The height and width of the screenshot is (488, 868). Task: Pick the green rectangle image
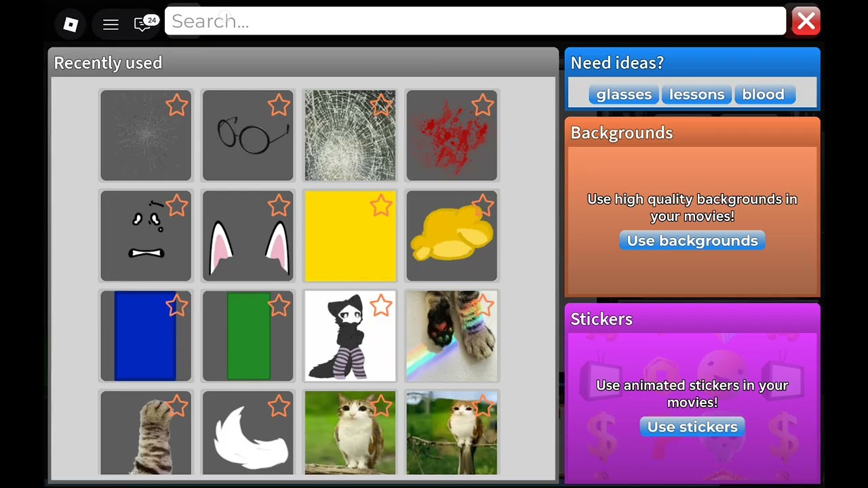pyautogui.click(x=248, y=336)
